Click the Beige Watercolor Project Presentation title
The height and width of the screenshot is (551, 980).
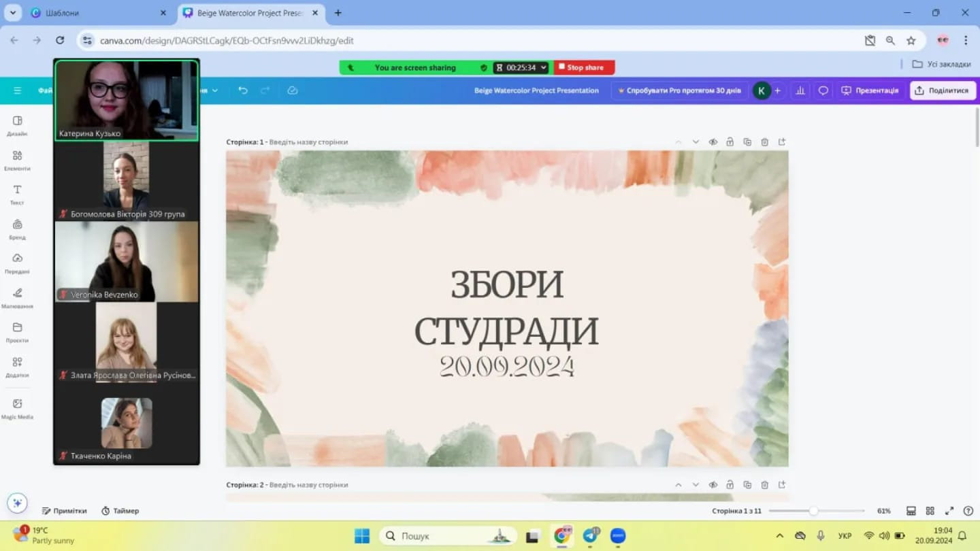coord(536,90)
